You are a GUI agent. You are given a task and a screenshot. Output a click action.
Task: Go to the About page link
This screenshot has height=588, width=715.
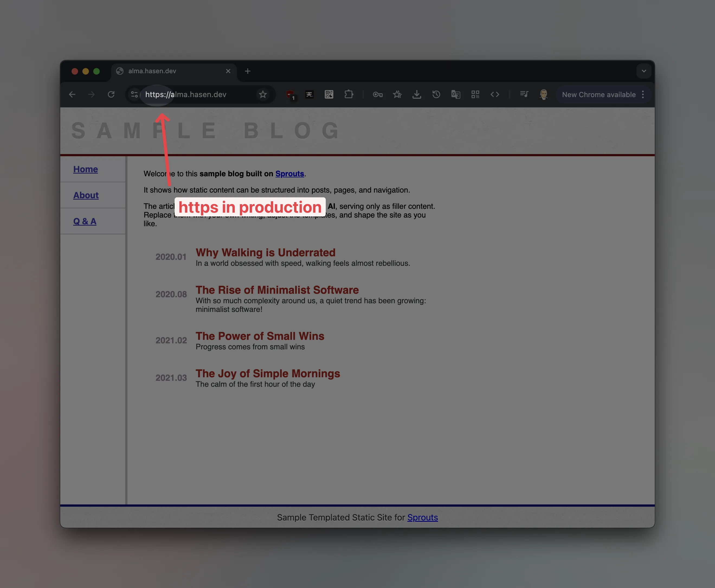[x=86, y=195]
